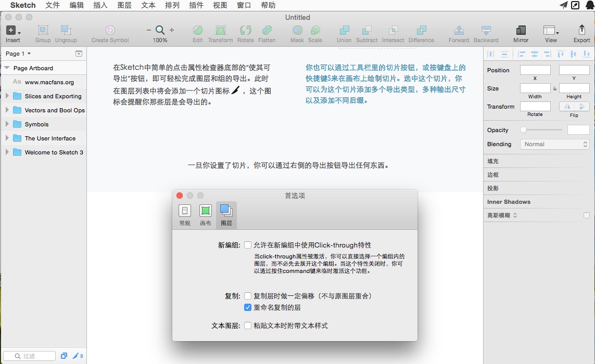This screenshot has width=595, height=364.
Task: Open the Sketch application menu
Action: pos(23,5)
